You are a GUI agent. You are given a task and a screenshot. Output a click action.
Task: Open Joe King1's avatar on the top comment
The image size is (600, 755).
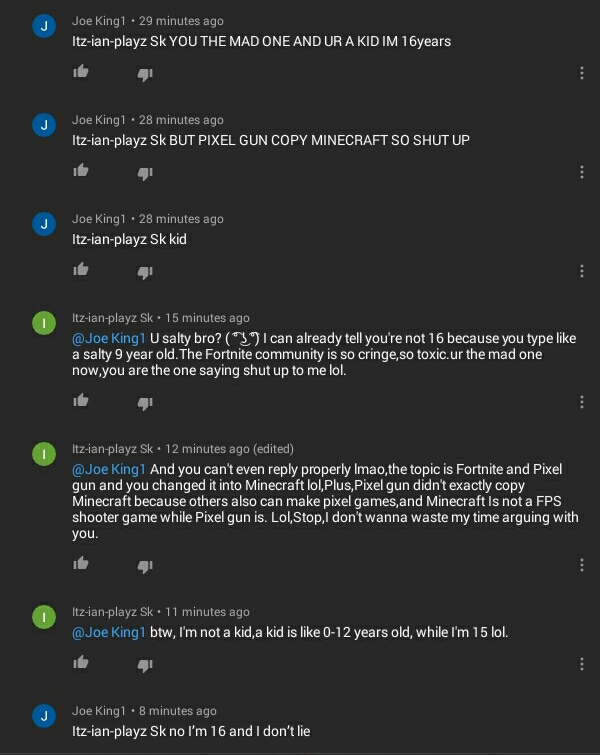(x=43, y=27)
